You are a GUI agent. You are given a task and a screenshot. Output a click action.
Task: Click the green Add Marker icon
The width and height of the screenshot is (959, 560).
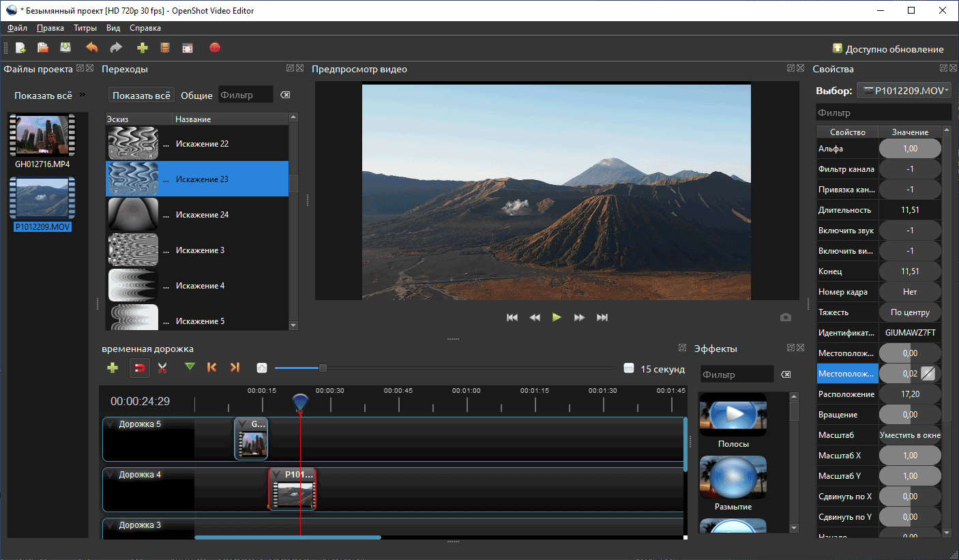point(190,367)
